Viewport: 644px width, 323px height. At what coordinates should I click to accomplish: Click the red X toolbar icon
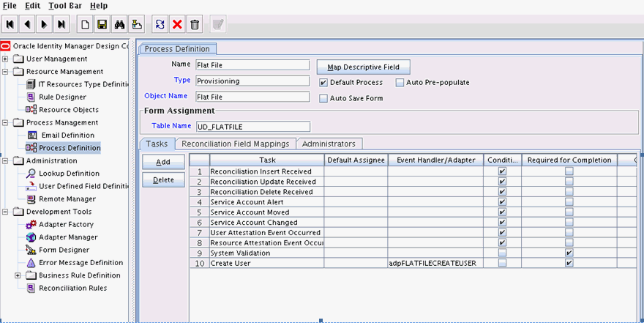[x=177, y=25]
